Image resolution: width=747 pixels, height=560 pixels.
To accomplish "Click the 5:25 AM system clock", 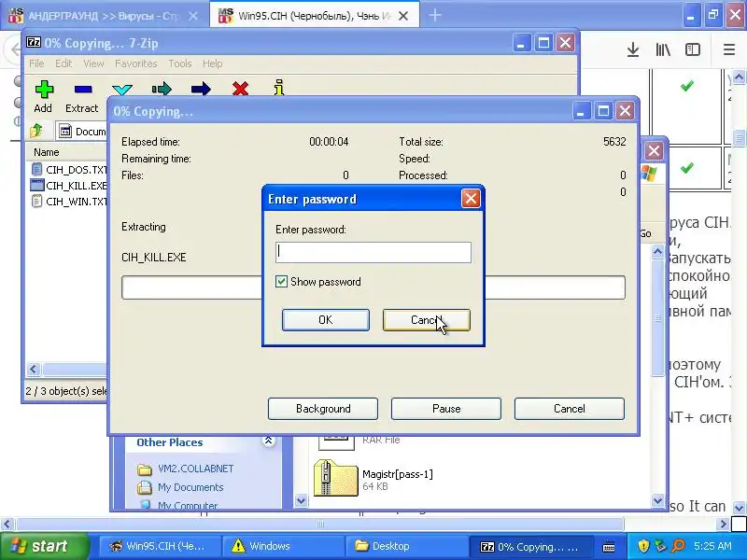I will coord(712,546).
